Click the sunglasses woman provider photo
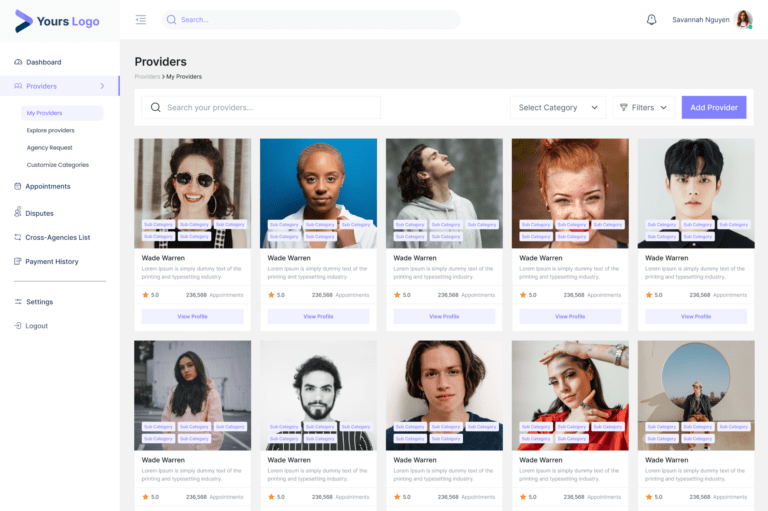Screen dimensions: 768x511 click(192, 180)
